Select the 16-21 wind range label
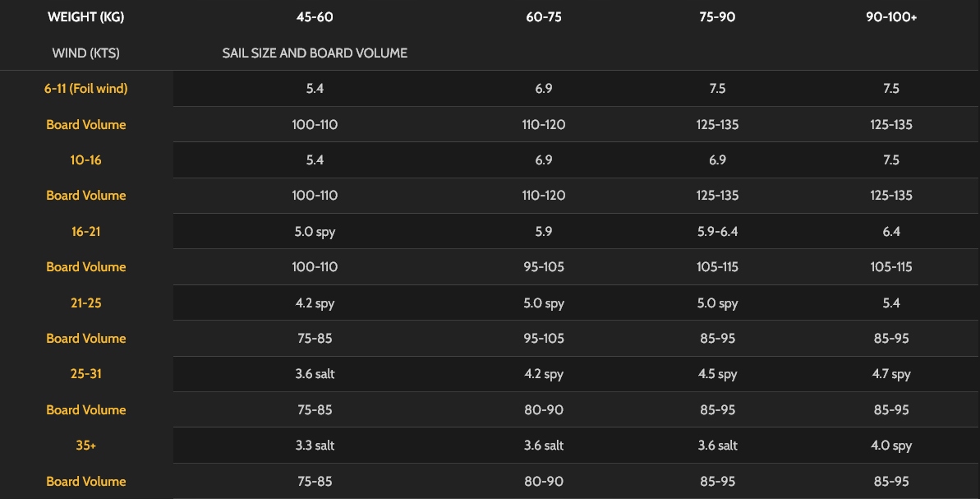The image size is (980, 499). coord(85,232)
